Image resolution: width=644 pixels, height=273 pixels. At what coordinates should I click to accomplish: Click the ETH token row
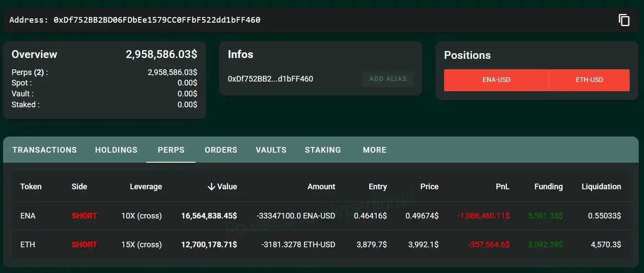point(27,245)
